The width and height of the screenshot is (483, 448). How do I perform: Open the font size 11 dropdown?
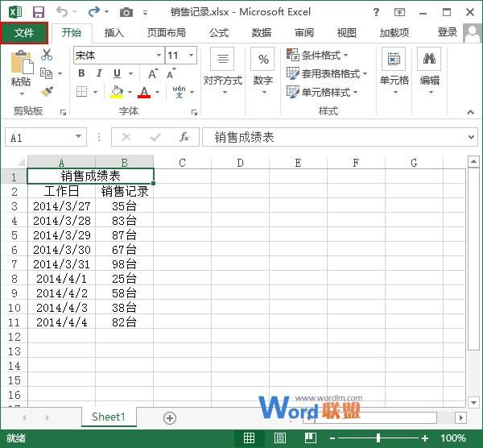(192, 55)
